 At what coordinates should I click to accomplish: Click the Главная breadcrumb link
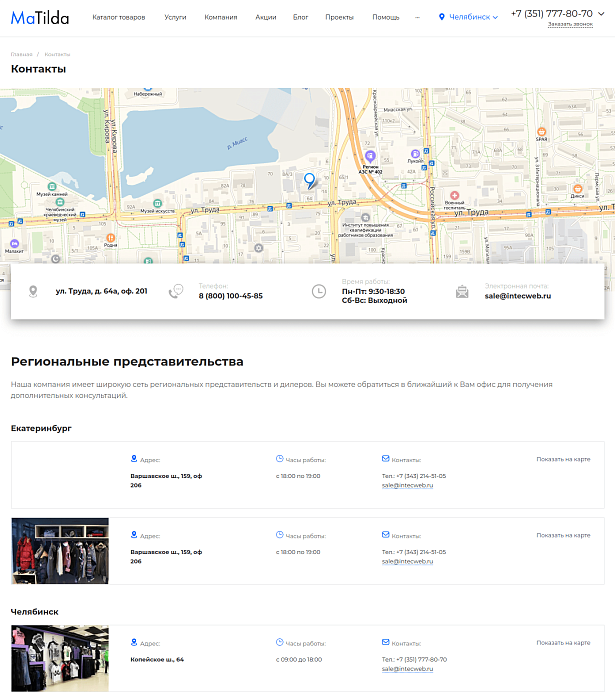[21, 53]
